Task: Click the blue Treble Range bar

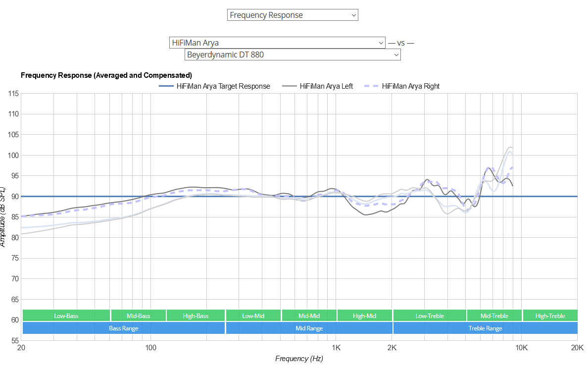Action: pyautogui.click(x=485, y=328)
